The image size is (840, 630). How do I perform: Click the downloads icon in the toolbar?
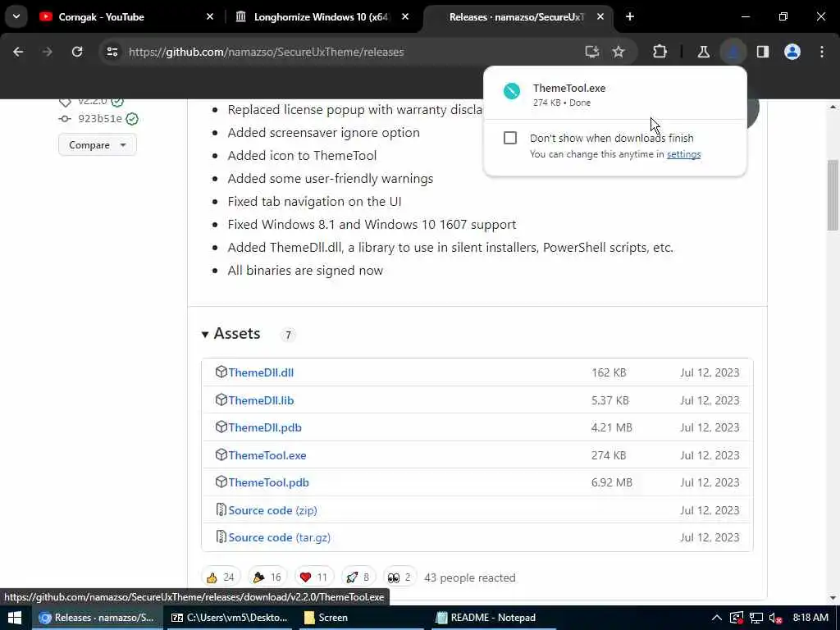click(x=733, y=52)
